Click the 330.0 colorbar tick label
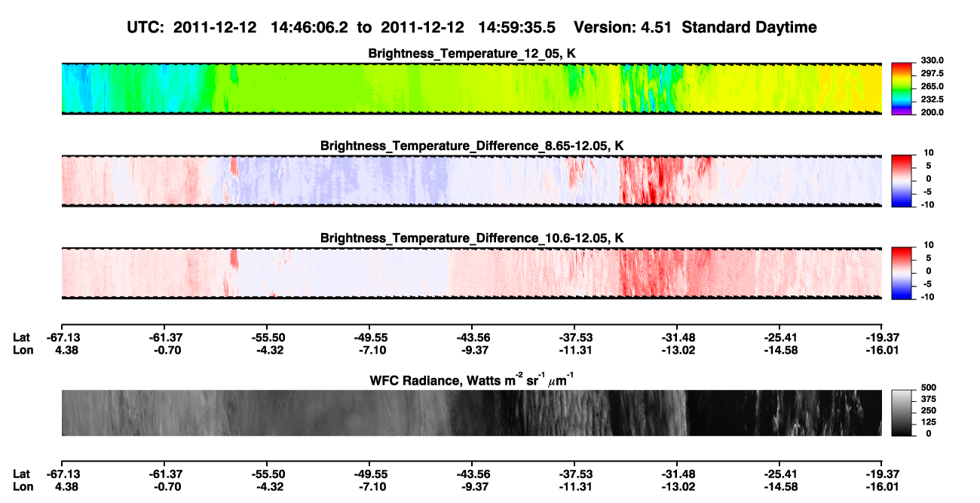The width and height of the screenshot is (980, 503). click(x=933, y=60)
